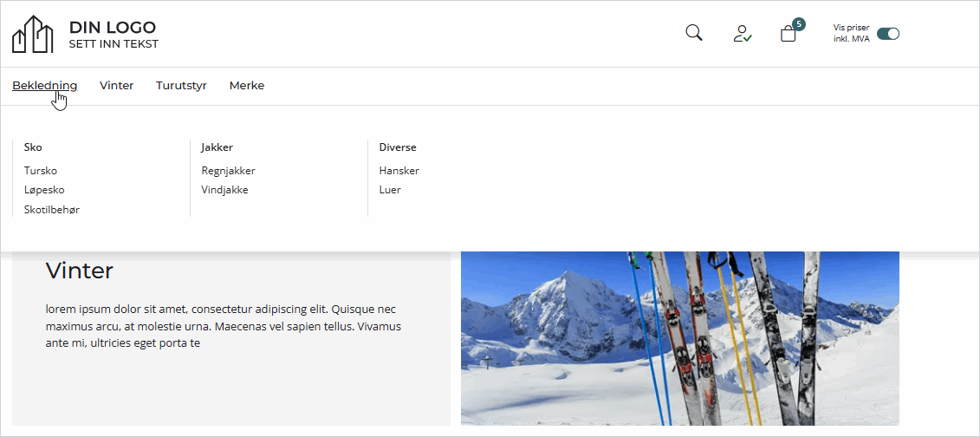This screenshot has width=980, height=437.
Task: Open the Merke menu item
Action: click(x=247, y=85)
